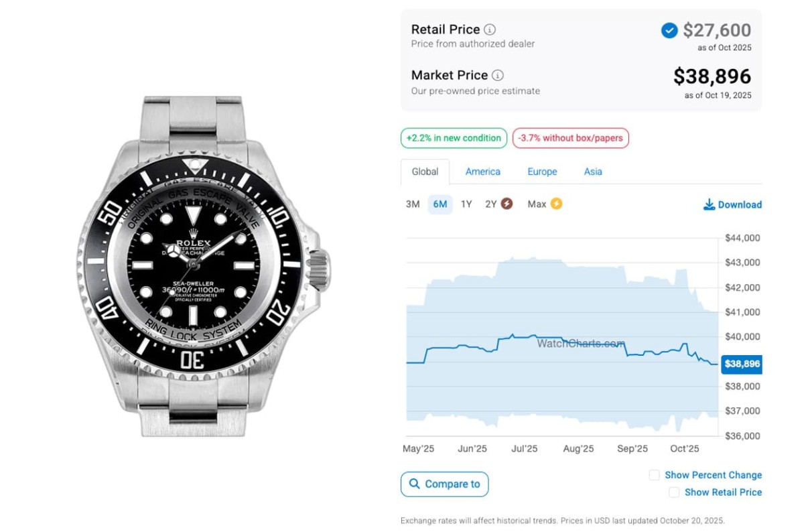Click the Max premium lightning icon

[x=555, y=204]
